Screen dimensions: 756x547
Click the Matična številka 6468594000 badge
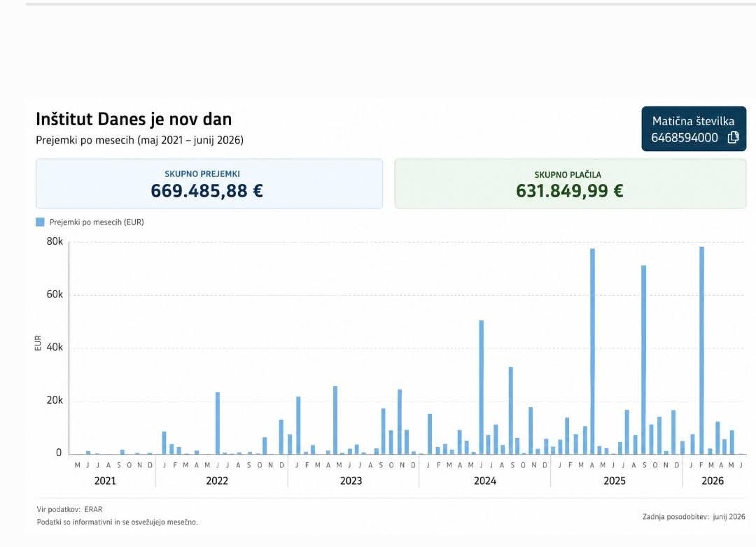693,129
